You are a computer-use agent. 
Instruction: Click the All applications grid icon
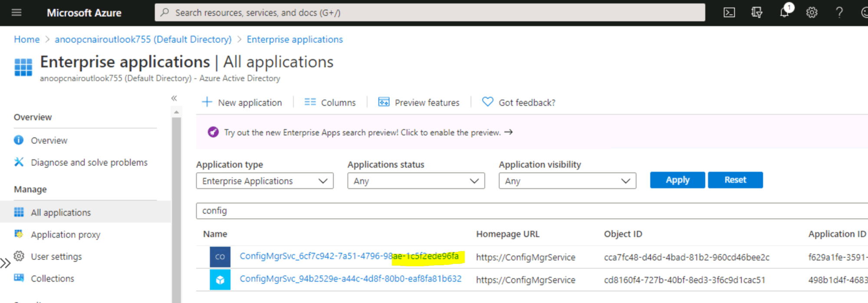(19, 212)
